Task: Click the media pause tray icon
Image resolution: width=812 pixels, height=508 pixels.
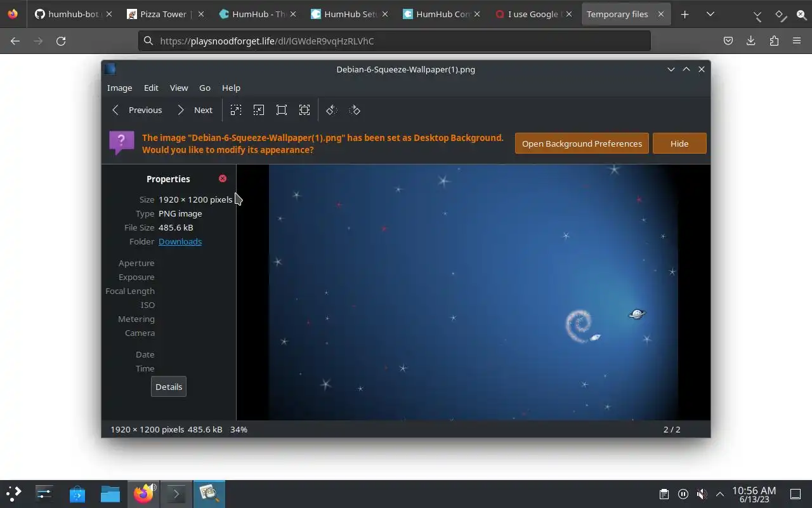Action: click(x=683, y=494)
